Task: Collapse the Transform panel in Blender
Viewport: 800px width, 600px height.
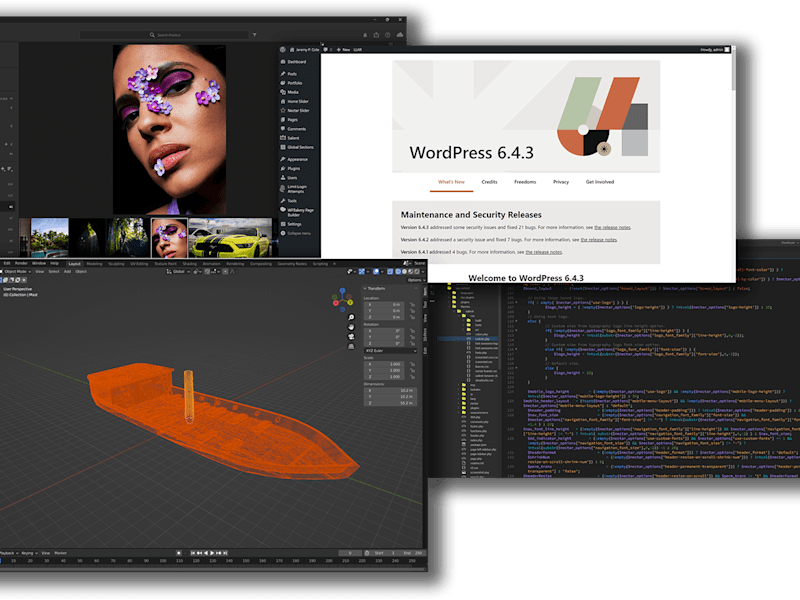Action: (x=365, y=288)
